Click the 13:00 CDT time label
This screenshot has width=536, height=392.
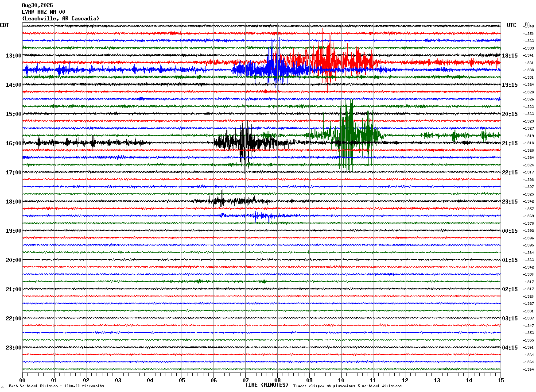tap(13, 56)
